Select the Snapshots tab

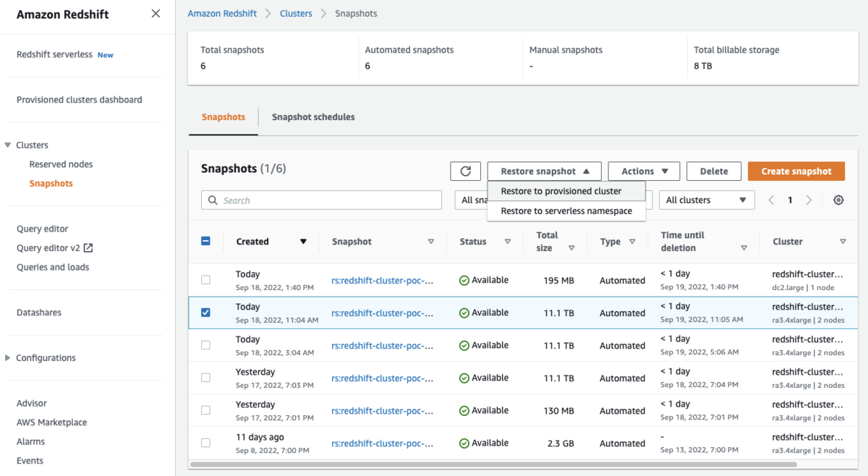pyautogui.click(x=224, y=116)
